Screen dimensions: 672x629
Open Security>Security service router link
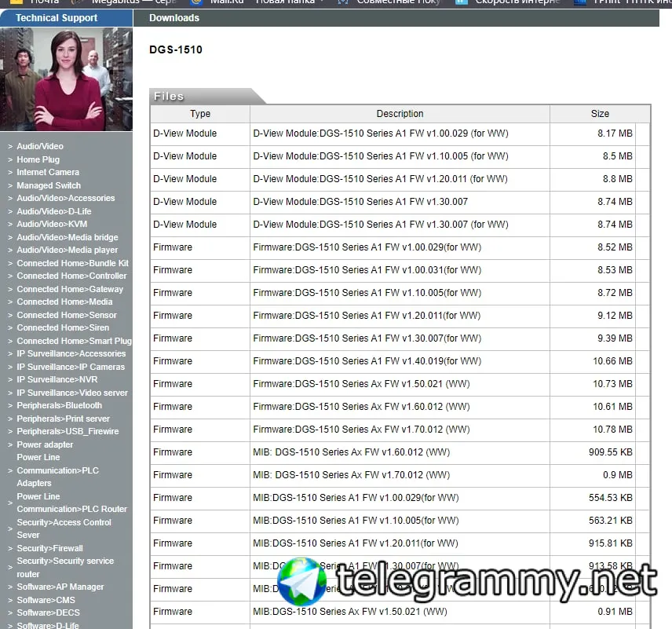click(65, 567)
